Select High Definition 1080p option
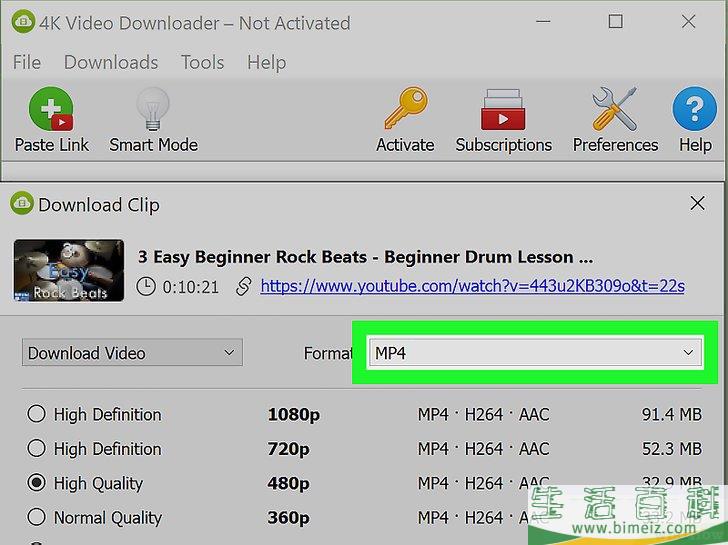 [x=37, y=414]
